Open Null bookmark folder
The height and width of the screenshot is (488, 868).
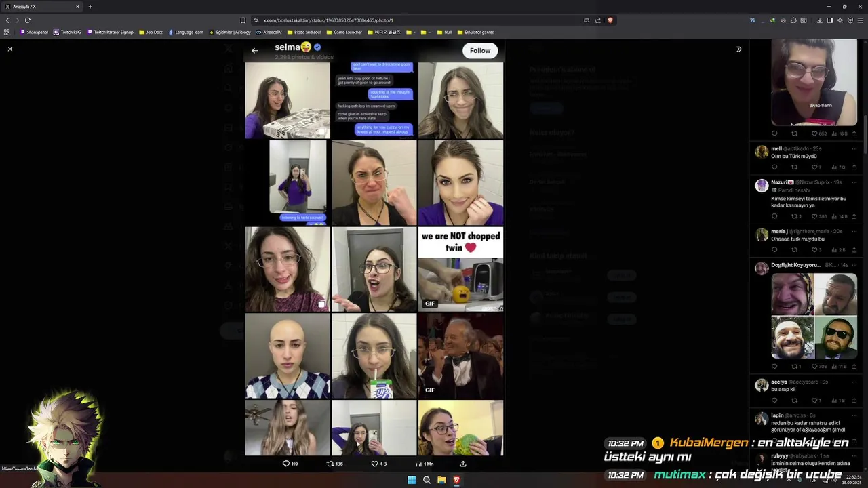click(444, 32)
